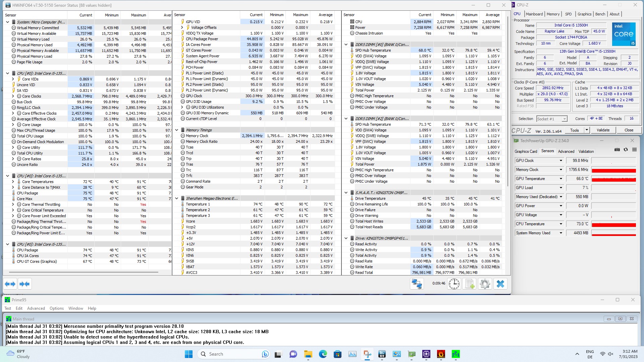
Task: Start logging with the document plus icon
Action: click(x=470, y=284)
